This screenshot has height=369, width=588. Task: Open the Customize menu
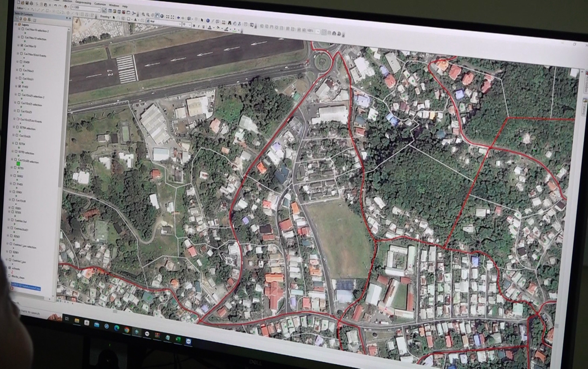[100, 4]
